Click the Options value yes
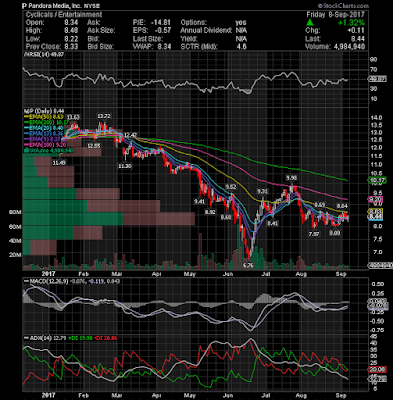This screenshot has width=393, height=400. click(x=241, y=23)
